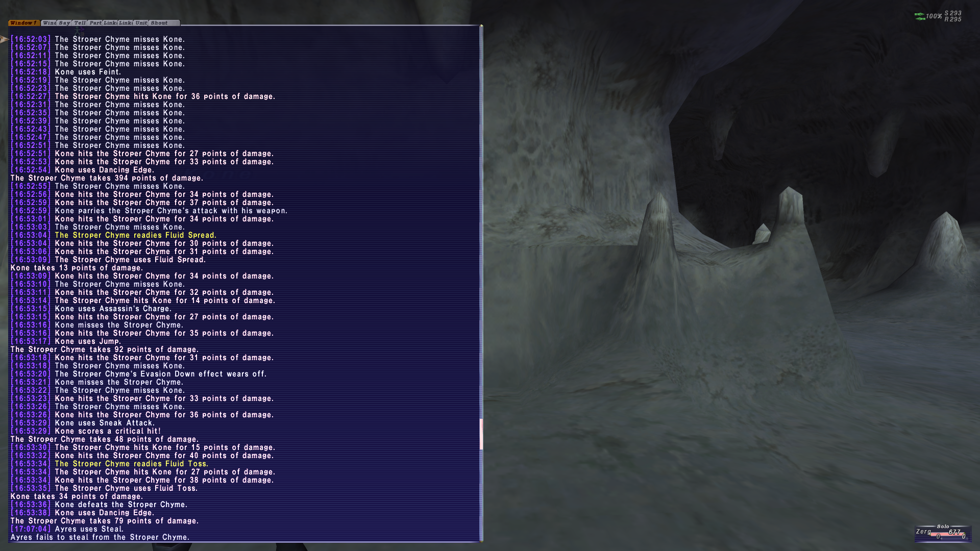Switch to the Party chat tab
Viewport: 980px width, 551px height.
pos(95,23)
